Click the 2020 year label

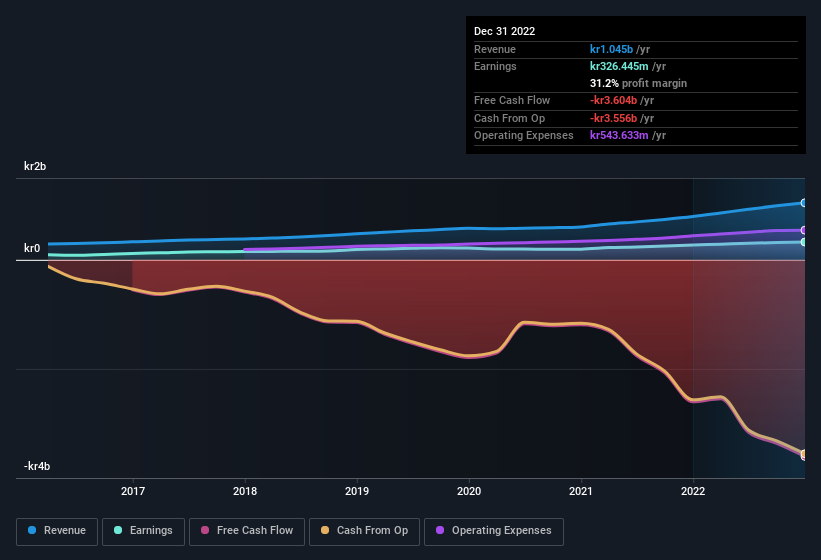coord(469,491)
